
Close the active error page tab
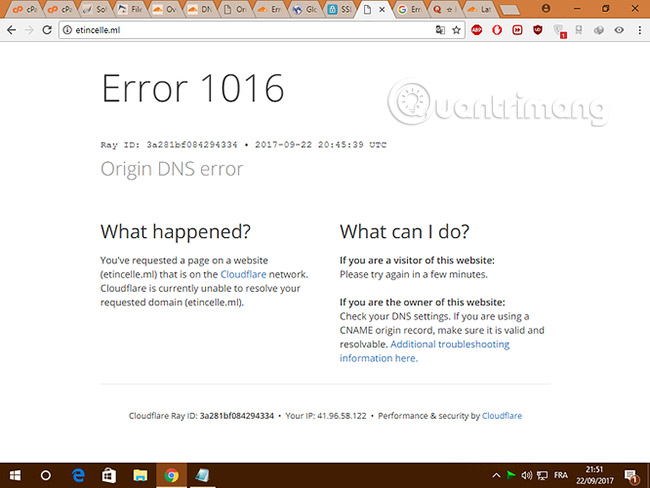(x=382, y=9)
